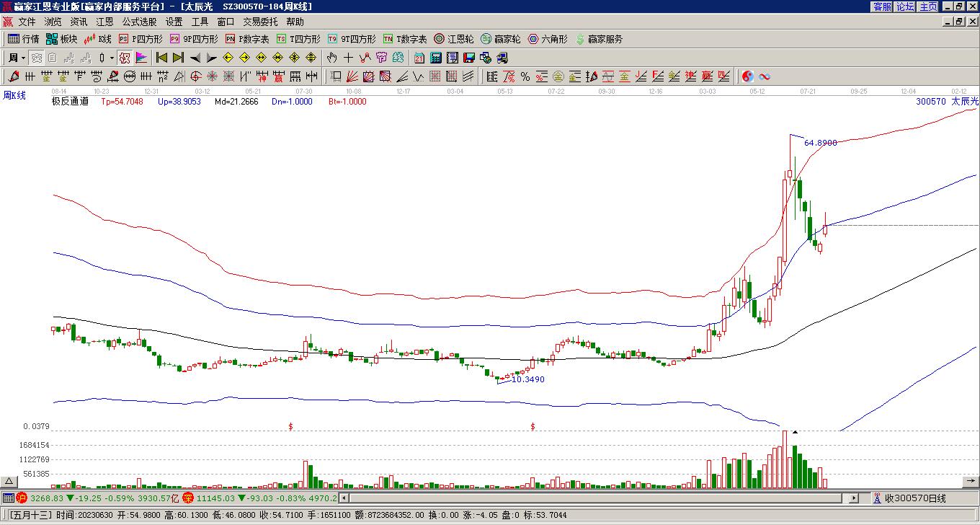
Task: Open 赢家服务 service page
Action: tap(599, 39)
